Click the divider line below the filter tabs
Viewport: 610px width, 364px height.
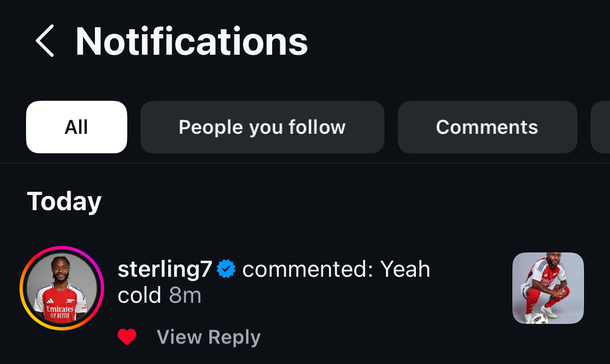[305, 162]
